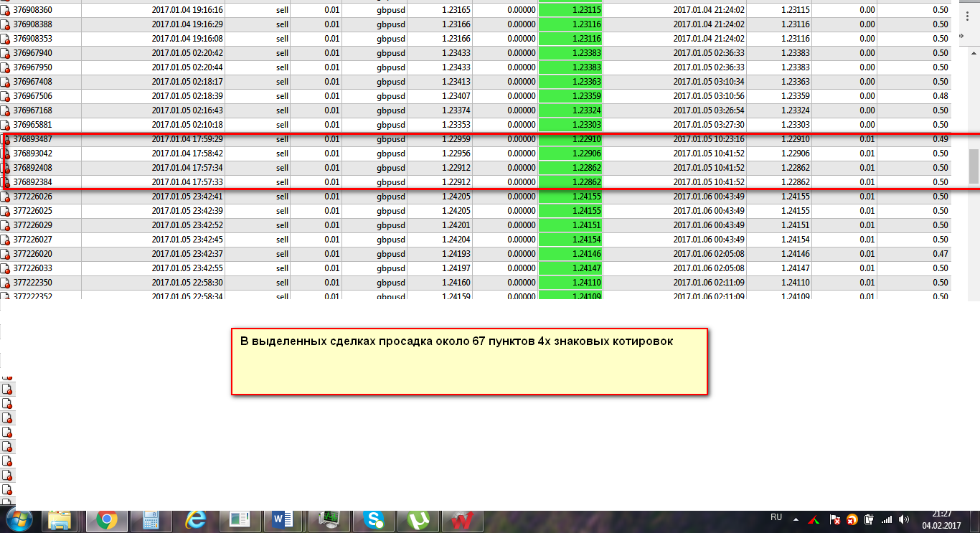
Task: Click the order icon beside ticket 376967940
Action: (x=5, y=54)
